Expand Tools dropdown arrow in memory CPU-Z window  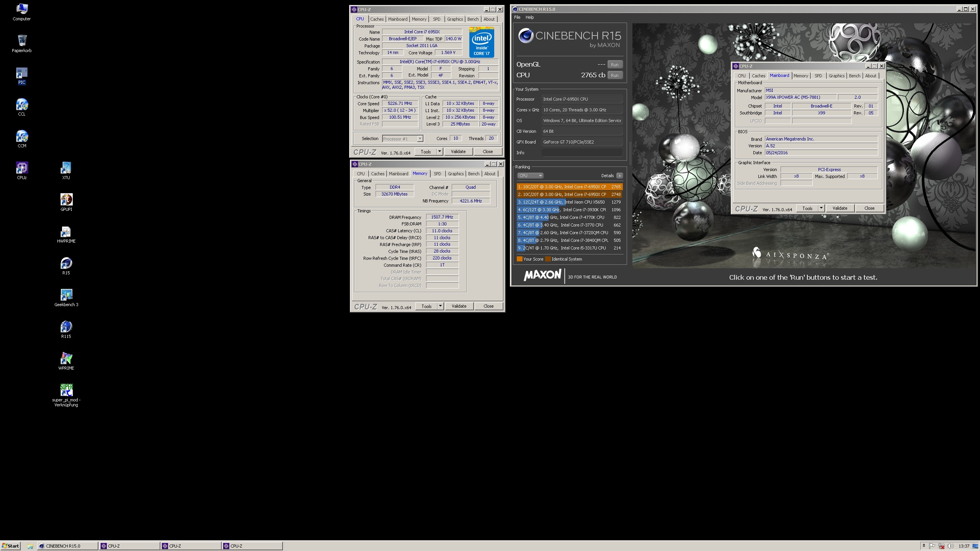click(440, 306)
